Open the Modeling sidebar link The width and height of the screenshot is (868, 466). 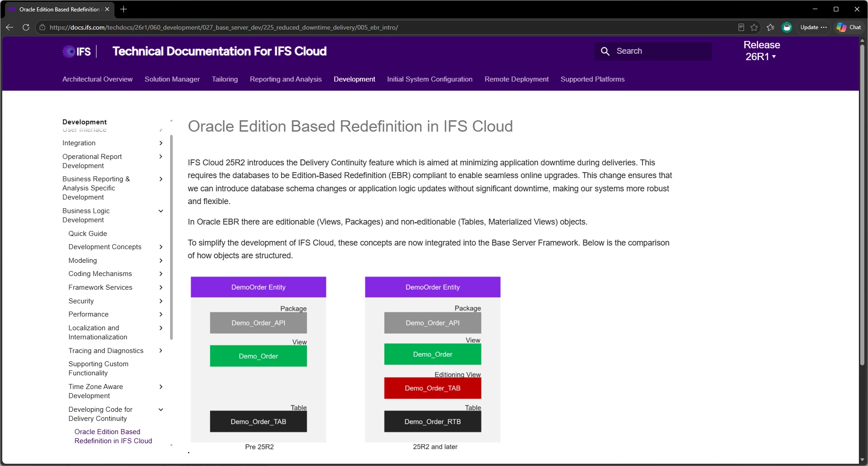[83, 261]
